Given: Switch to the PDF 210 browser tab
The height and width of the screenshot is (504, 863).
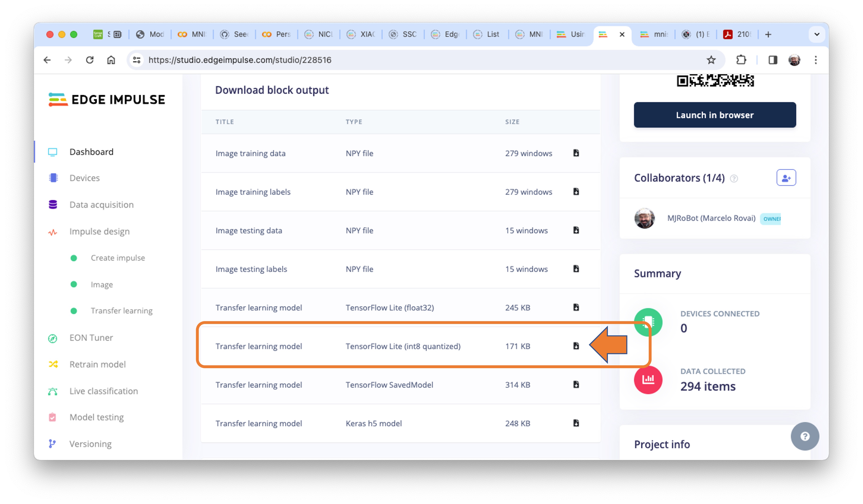Looking at the screenshot, I should [737, 34].
